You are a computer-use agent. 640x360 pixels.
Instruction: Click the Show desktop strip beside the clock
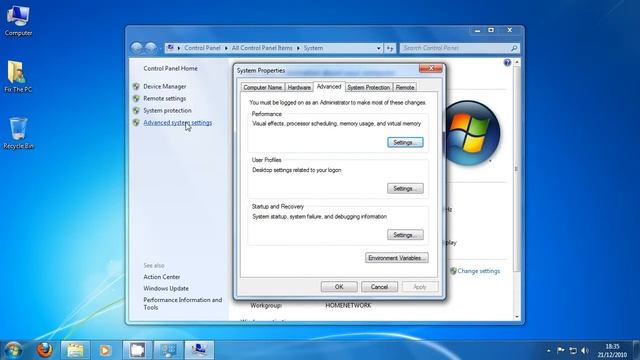(636, 350)
